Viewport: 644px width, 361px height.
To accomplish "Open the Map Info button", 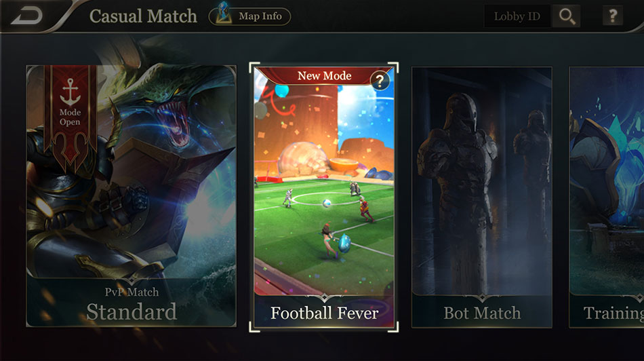I will (x=249, y=16).
